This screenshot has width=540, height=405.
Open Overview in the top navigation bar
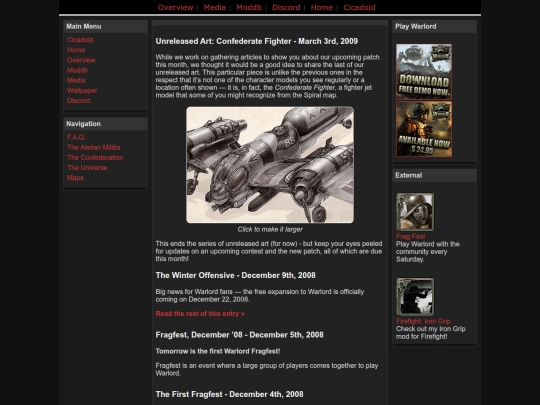coord(175,7)
